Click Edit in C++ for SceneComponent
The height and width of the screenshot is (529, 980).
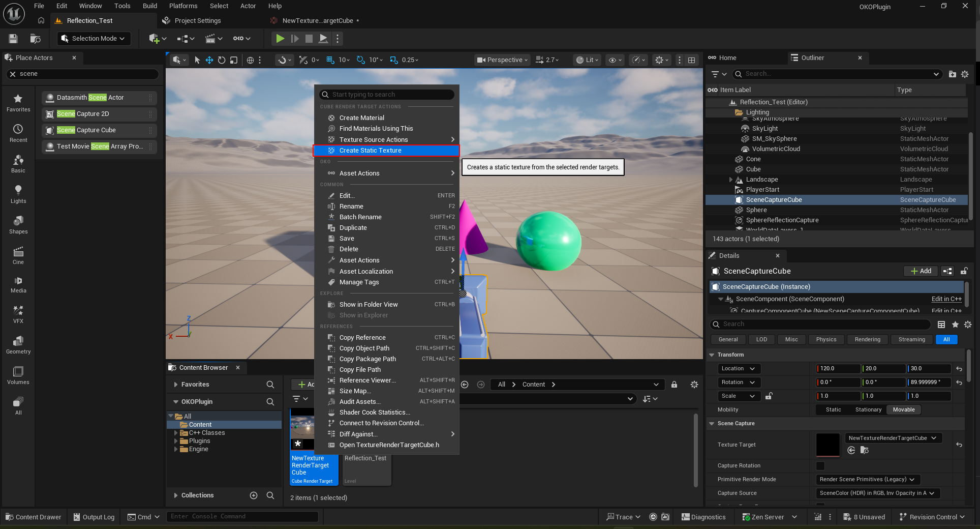click(x=946, y=299)
